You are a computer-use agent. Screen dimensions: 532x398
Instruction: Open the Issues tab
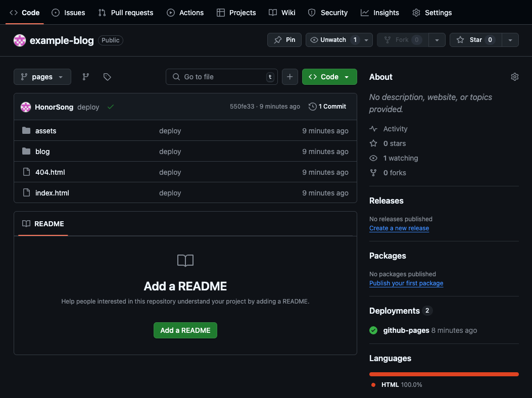point(68,13)
